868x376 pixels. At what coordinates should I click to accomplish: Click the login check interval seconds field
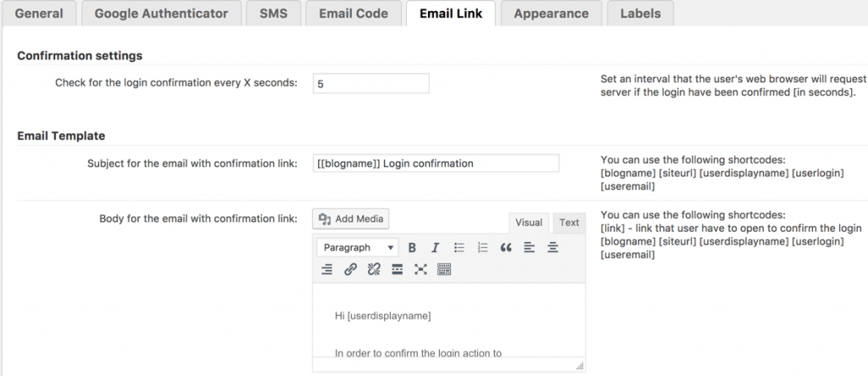point(370,83)
